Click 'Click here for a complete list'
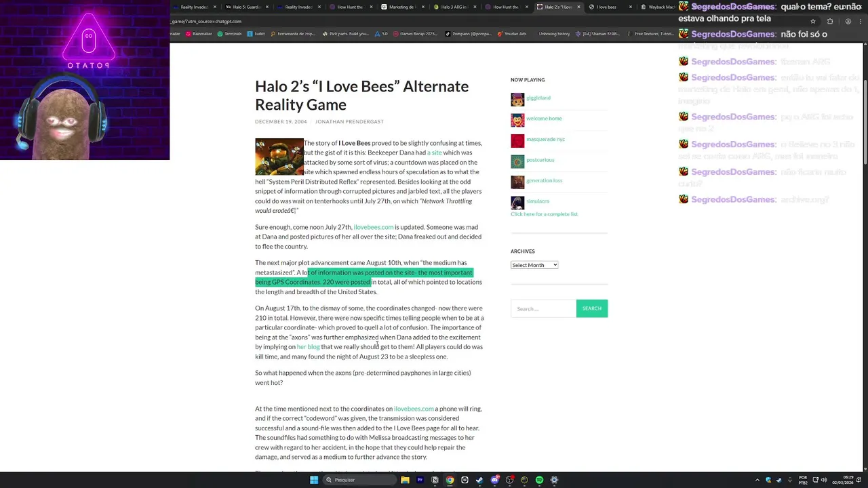This screenshot has width=868, height=488. (x=544, y=214)
